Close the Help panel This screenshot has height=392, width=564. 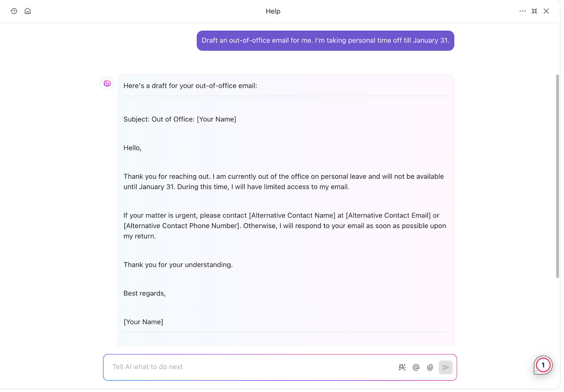546,11
